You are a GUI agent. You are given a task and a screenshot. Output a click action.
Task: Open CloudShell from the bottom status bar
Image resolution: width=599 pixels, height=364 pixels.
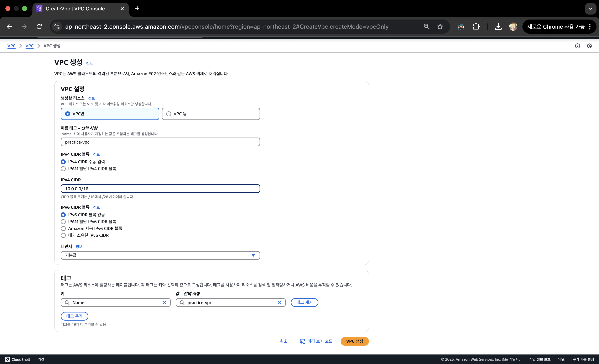coord(17,359)
